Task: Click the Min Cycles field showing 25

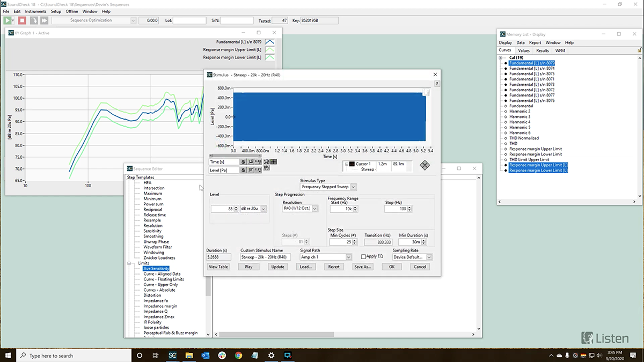Action: coord(340,242)
